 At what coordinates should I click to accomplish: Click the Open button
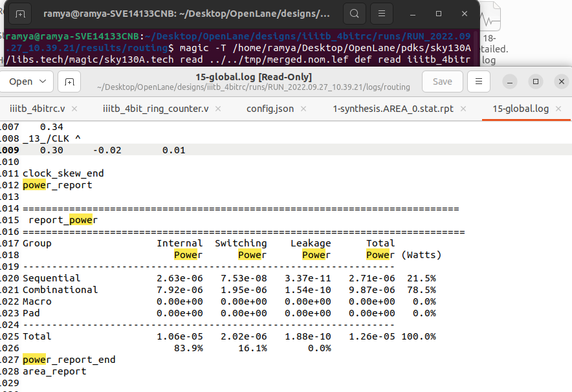[x=19, y=82]
